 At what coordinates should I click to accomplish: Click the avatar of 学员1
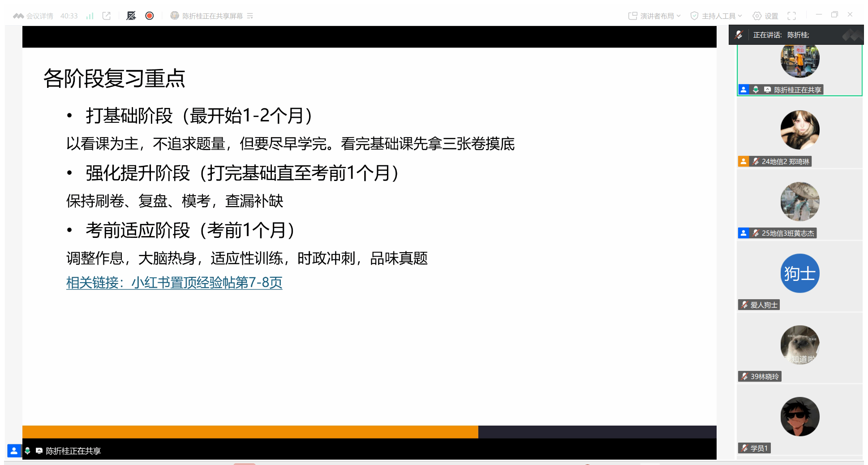800,417
